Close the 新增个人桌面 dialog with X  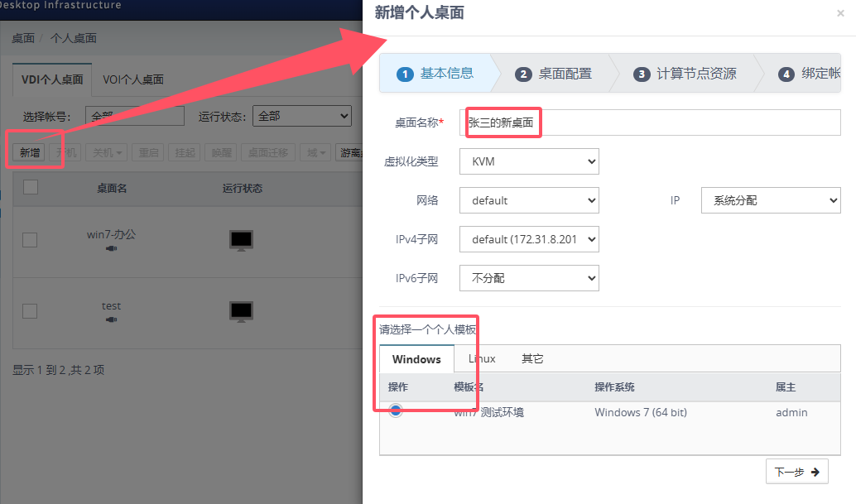coord(840,13)
